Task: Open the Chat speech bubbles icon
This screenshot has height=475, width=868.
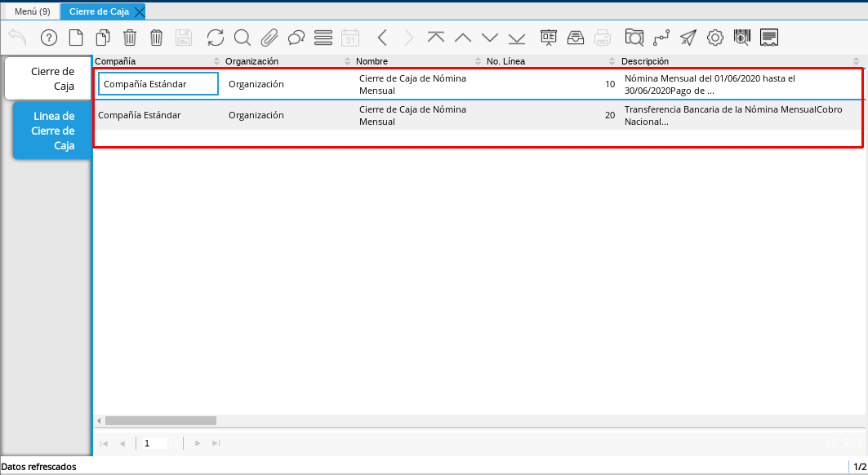Action: 296,38
